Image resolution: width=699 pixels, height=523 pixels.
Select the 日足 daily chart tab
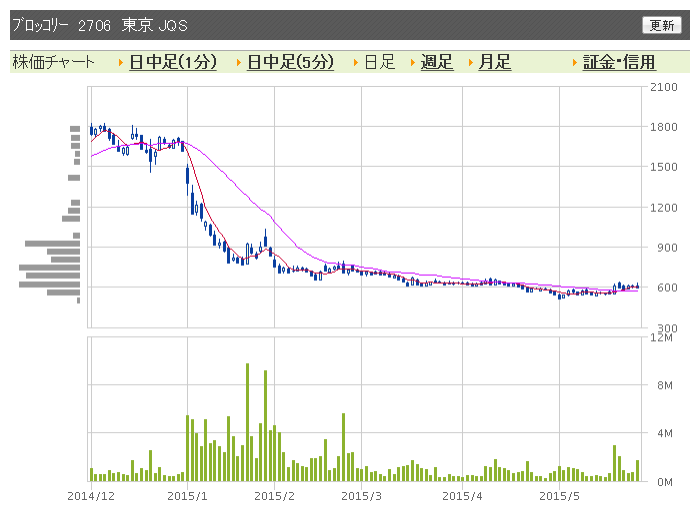(x=380, y=62)
